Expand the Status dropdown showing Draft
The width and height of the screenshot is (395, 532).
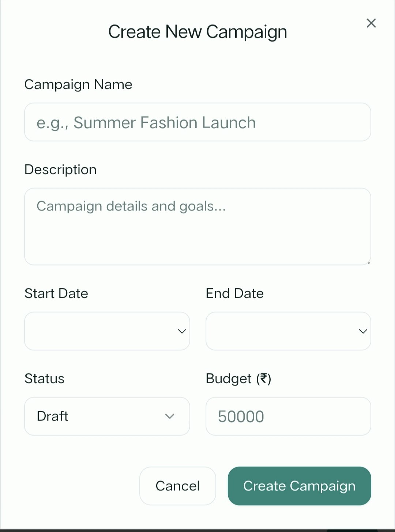[x=169, y=416]
